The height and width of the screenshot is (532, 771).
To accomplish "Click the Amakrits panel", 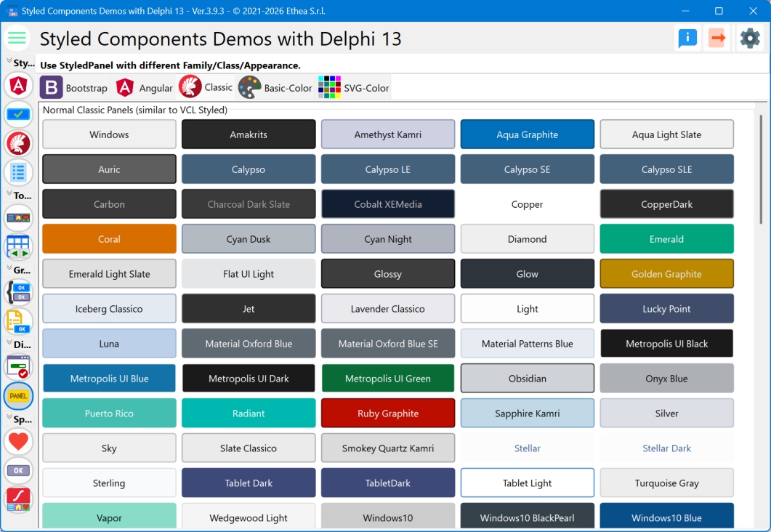I will 249,134.
